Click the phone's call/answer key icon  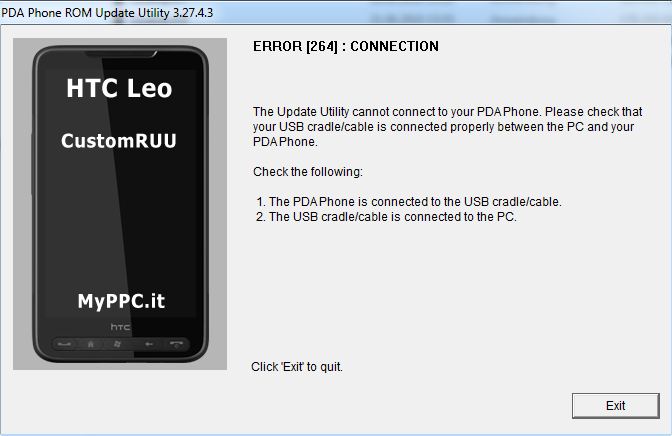point(65,344)
